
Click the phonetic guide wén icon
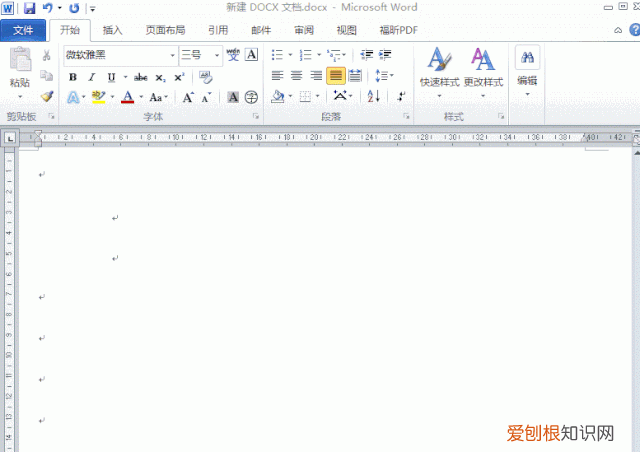coord(233,55)
